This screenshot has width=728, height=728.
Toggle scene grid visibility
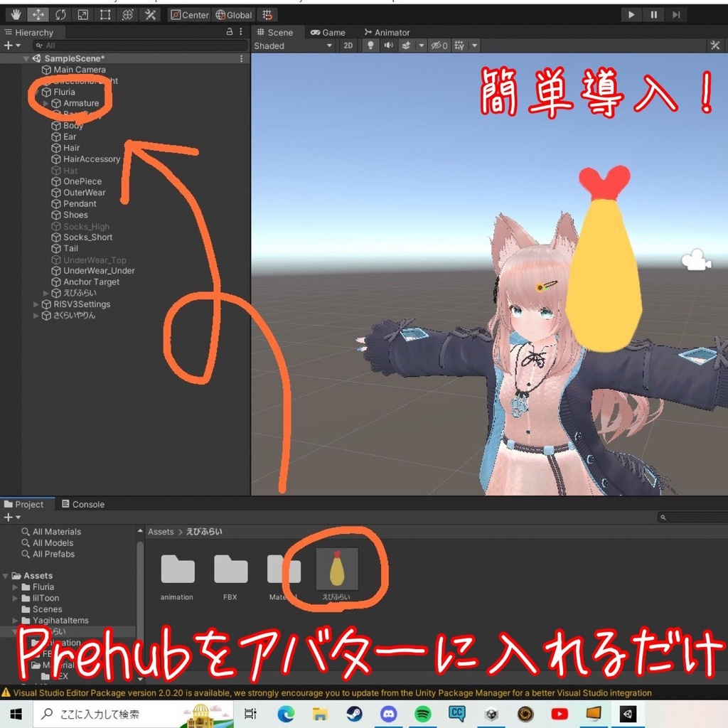(459, 45)
